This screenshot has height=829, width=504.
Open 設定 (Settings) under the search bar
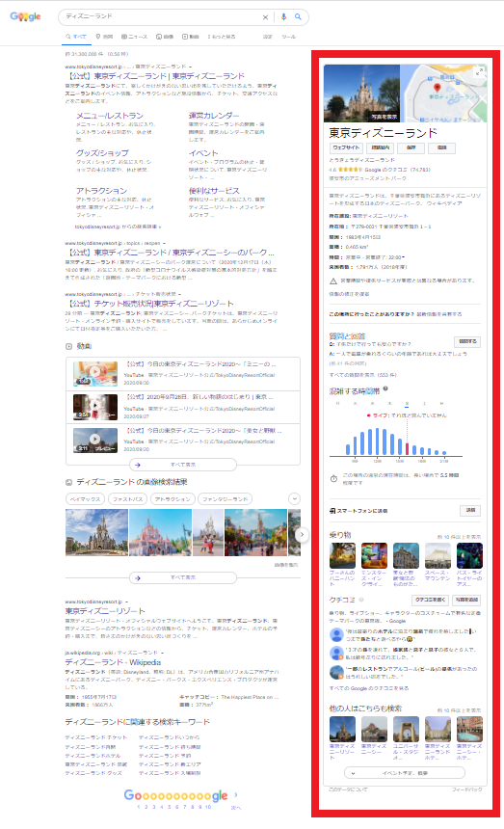coord(268,37)
